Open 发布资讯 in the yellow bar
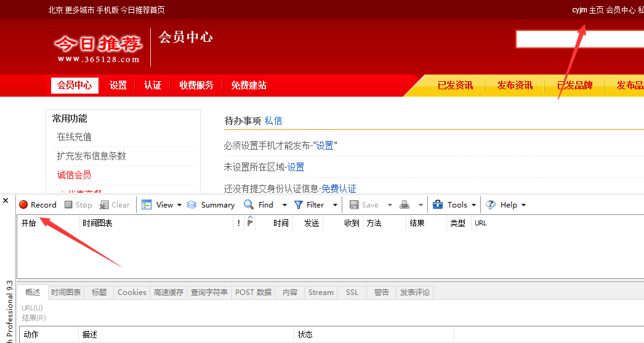This screenshot has height=343, width=644. point(515,86)
